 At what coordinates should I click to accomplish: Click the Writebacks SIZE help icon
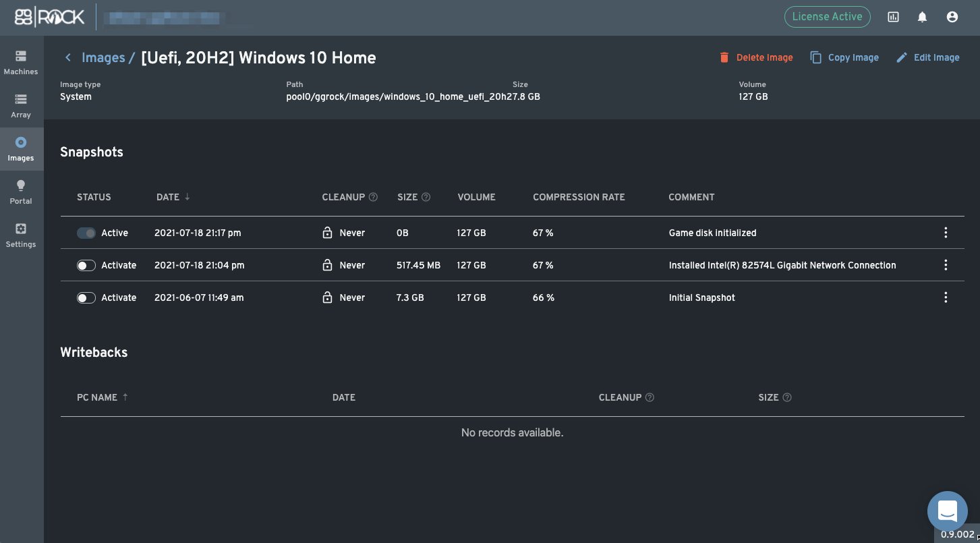[x=787, y=397]
